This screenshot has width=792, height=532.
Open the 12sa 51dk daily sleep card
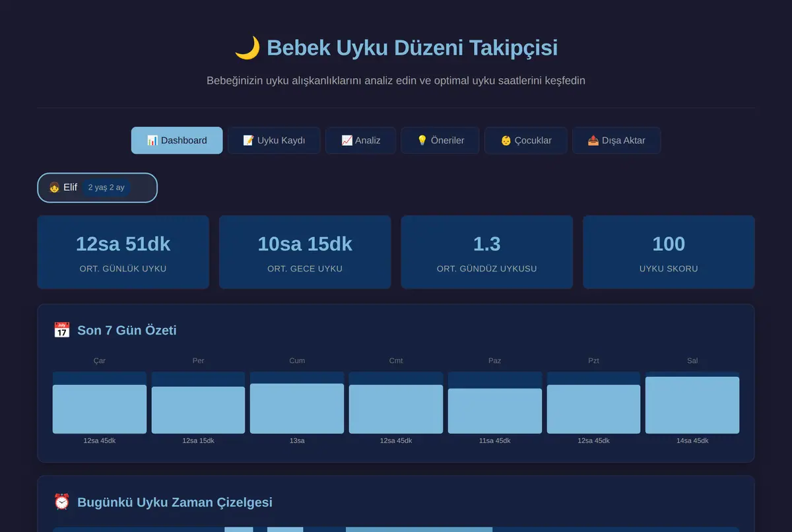(x=123, y=252)
